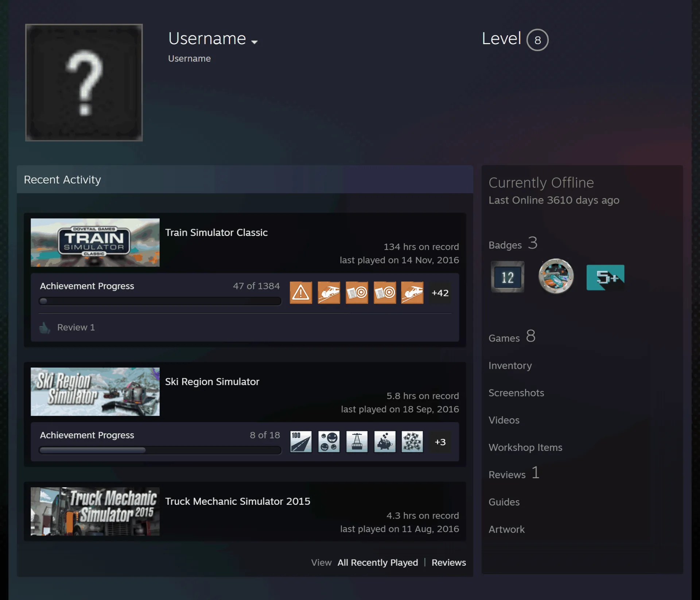Image resolution: width=700 pixels, height=600 pixels.
Task: Click the '8 of 18' achievement count
Action: coord(265,435)
